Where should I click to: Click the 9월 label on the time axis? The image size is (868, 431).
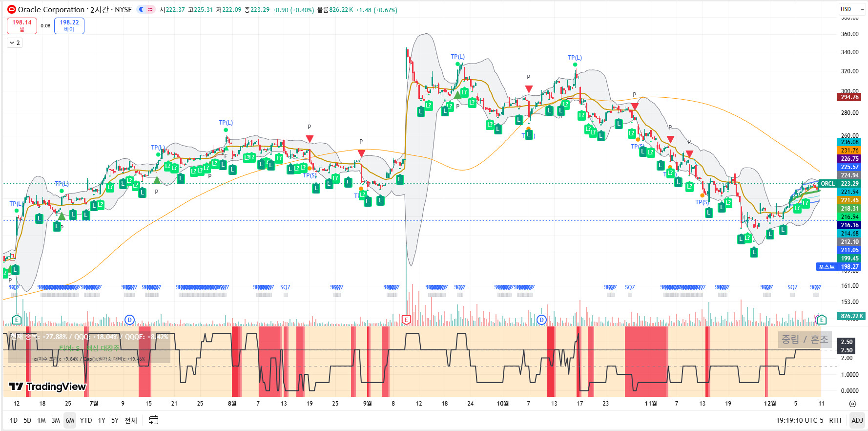coord(368,404)
